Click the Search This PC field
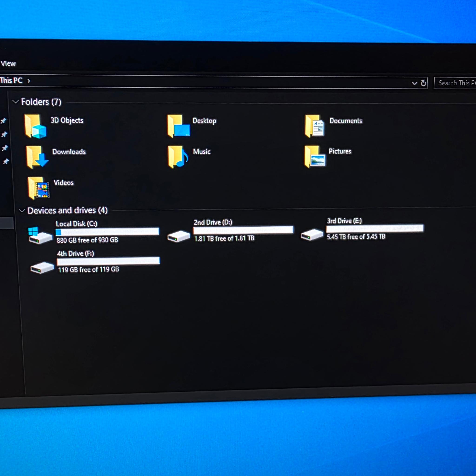The height and width of the screenshot is (476, 476). pos(455,83)
